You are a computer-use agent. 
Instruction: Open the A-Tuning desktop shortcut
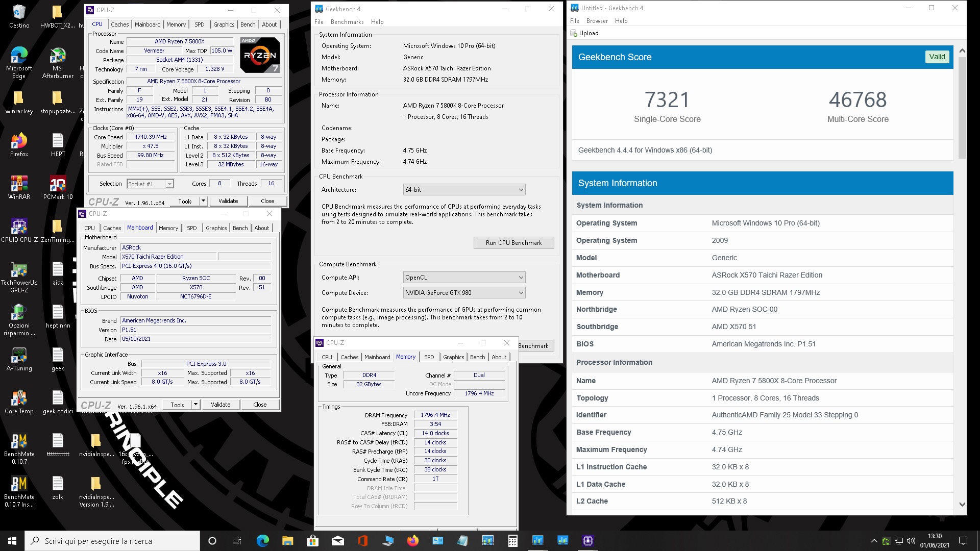(19, 359)
